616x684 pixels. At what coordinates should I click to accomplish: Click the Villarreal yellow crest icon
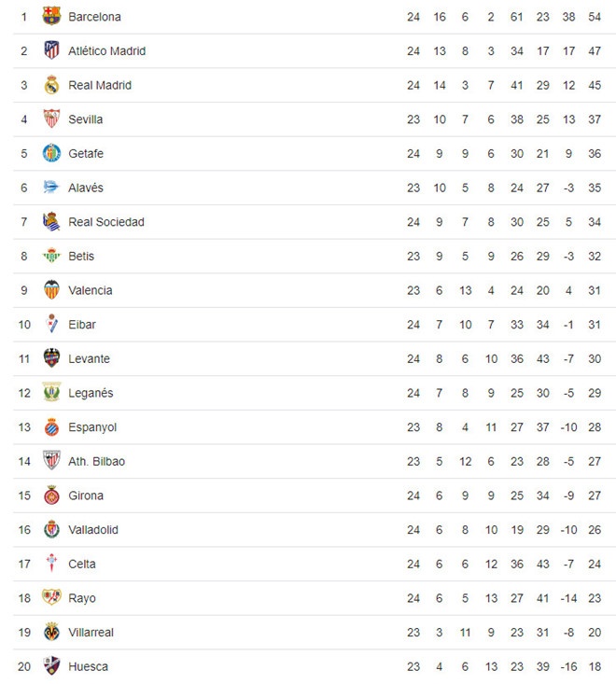point(51,632)
